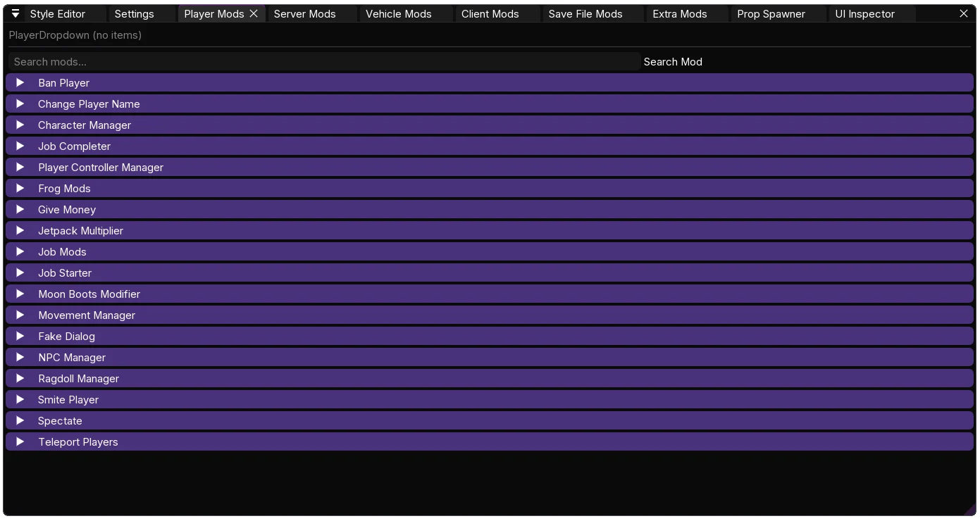Open the window collapse menu arrow icon

15,13
